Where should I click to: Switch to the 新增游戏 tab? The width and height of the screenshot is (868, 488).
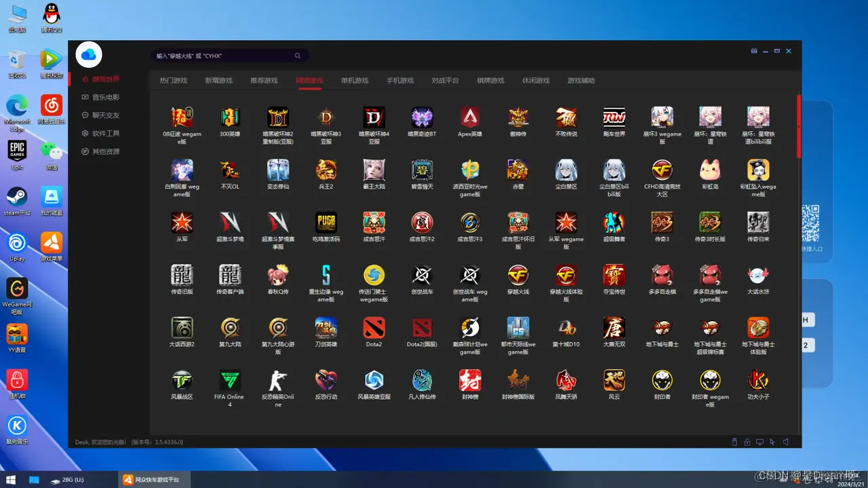pyautogui.click(x=219, y=81)
